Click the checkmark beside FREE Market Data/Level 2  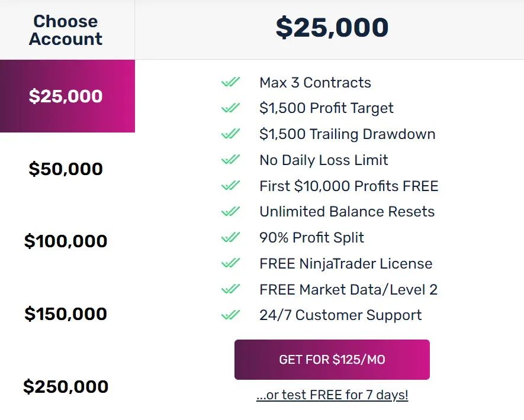coord(230,289)
